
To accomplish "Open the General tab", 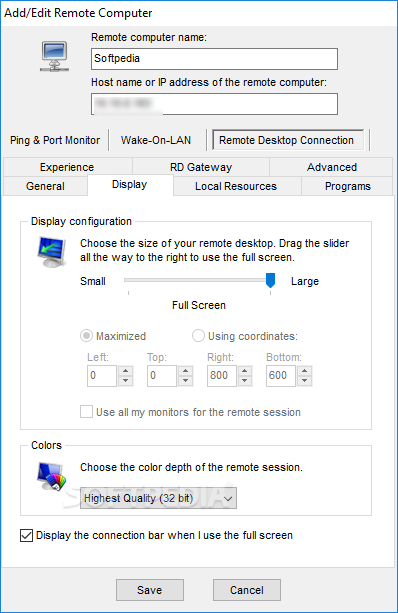I will (x=45, y=186).
